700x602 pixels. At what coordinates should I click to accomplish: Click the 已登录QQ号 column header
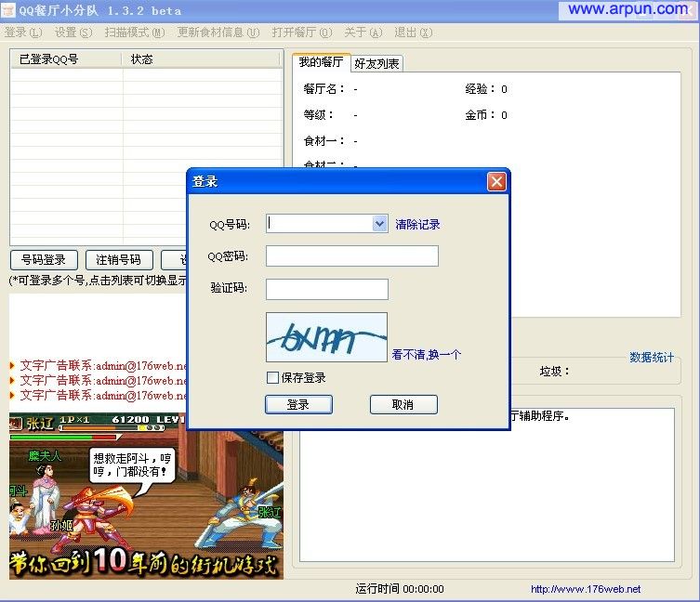pyautogui.click(x=66, y=59)
